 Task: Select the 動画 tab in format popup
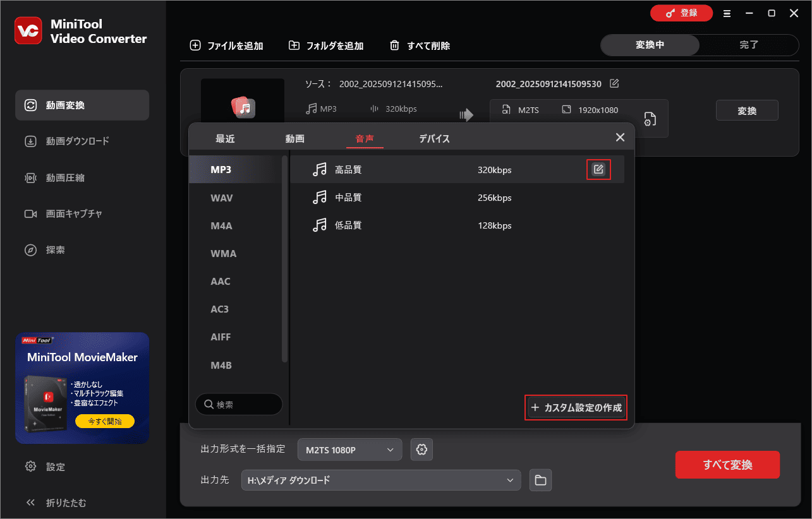(294, 139)
